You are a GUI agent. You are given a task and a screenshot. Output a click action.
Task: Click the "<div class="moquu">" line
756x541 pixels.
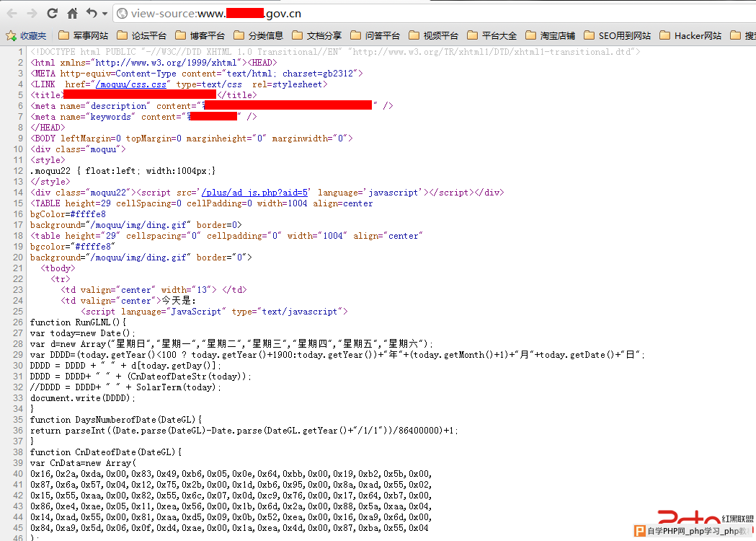(x=78, y=149)
